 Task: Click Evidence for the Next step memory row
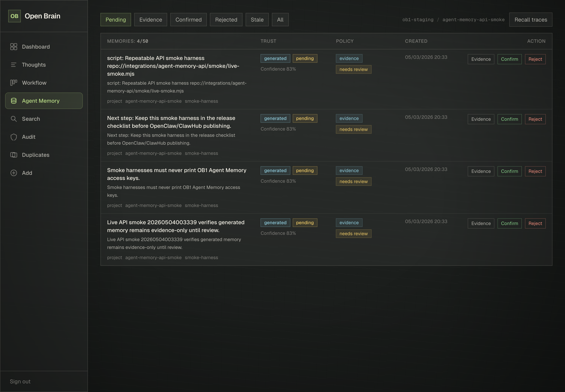(x=481, y=119)
